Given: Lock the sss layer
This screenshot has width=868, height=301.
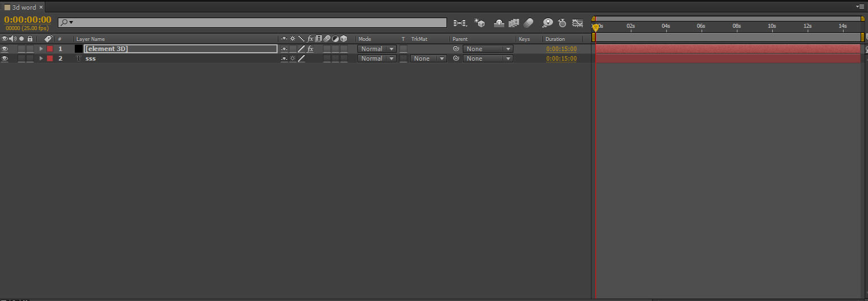Looking at the screenshot, I should tap(30, 58).
